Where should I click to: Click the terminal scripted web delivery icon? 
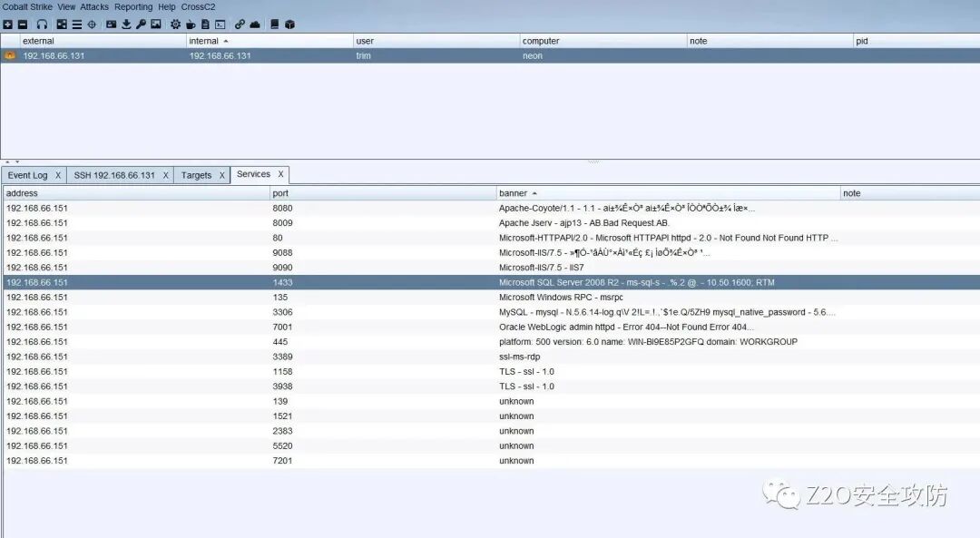(x=220, y=24)
